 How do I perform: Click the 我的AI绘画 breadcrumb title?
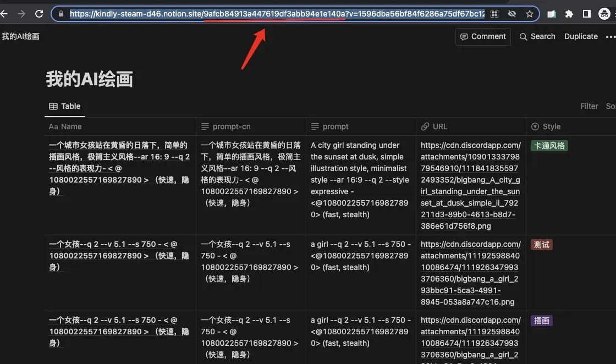tap(20, 37)
